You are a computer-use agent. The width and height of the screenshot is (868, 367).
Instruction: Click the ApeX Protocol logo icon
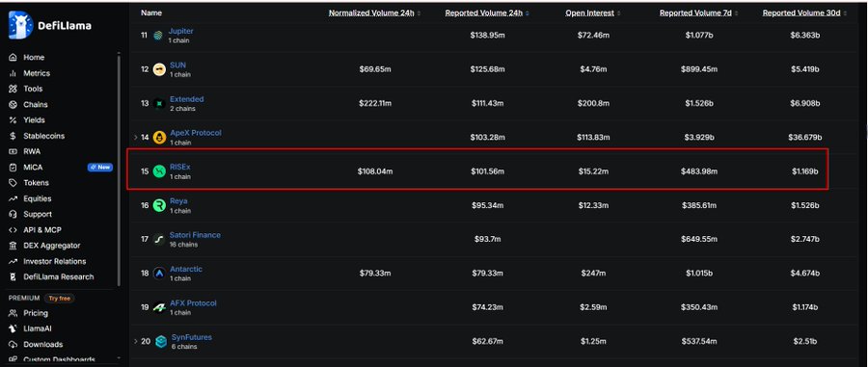pos(159,138)
